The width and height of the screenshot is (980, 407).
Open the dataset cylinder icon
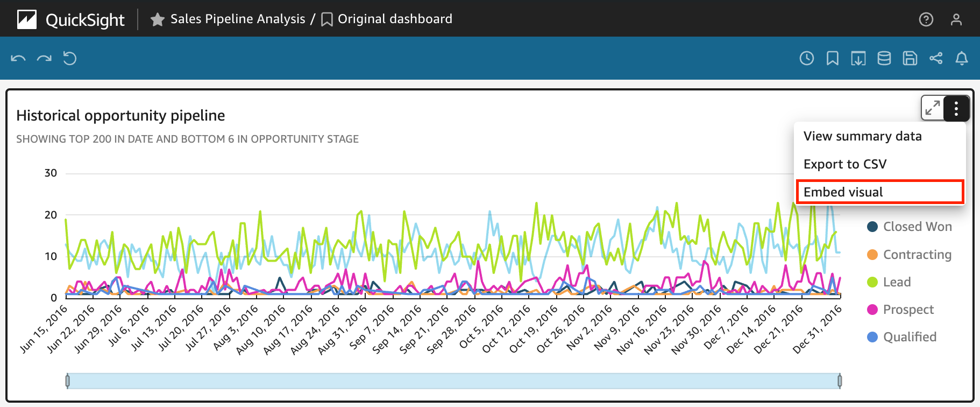884,58
